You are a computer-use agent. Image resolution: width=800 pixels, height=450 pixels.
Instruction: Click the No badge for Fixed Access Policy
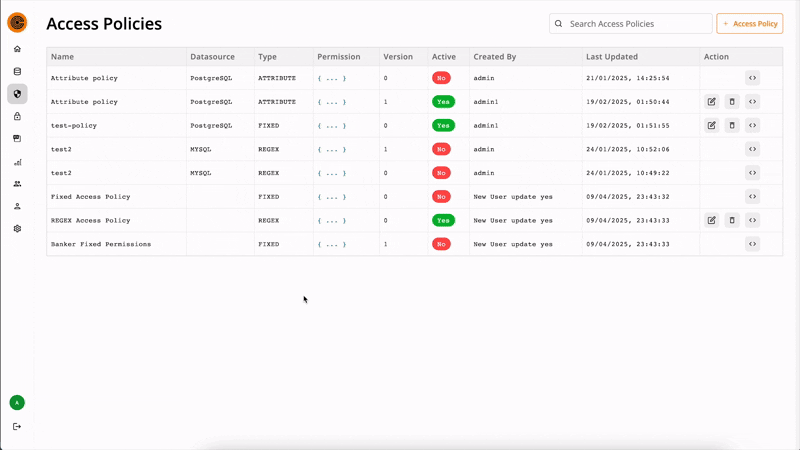pos(441,196)
